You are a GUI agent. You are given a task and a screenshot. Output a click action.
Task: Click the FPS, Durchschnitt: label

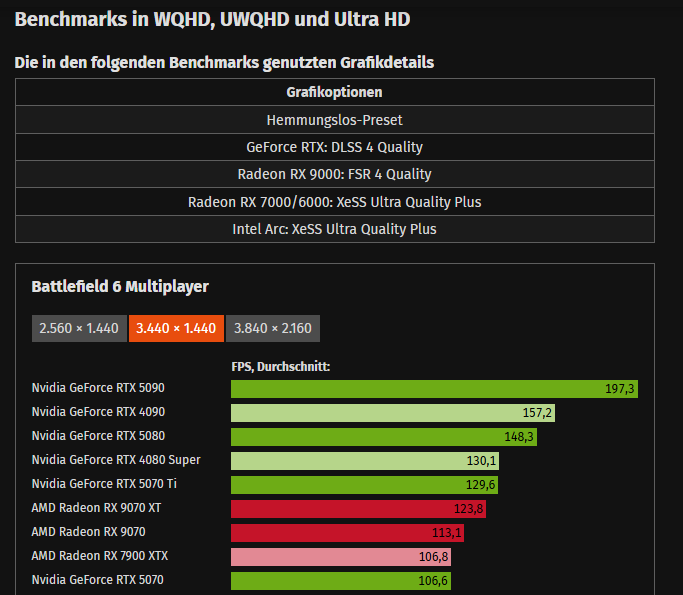[x=281, y=367]
